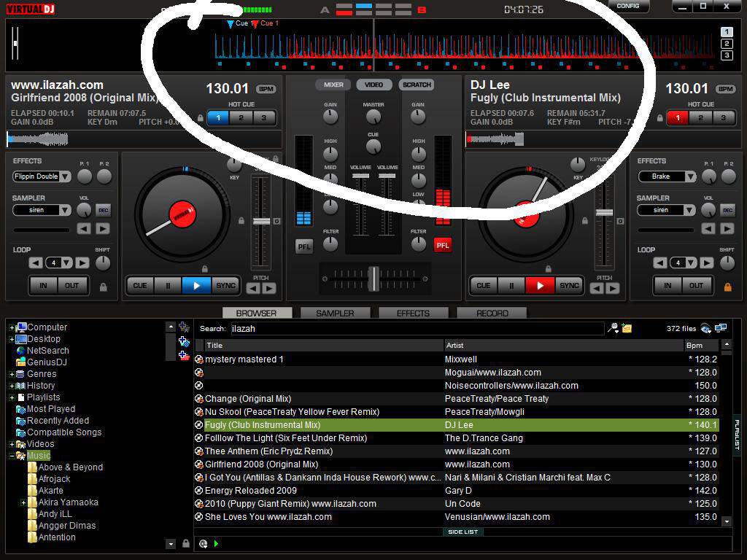The height and width of the screenshot is (560, 747).
Task: Click the folder icon beside search field
Action: pos(627,328)
